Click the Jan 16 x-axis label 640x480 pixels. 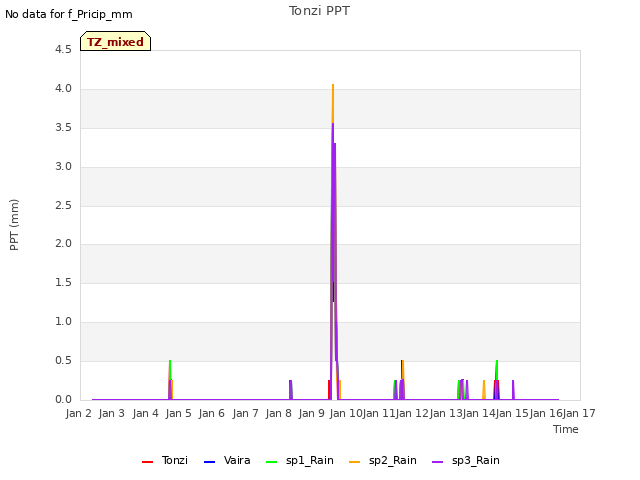pos(546,413)
